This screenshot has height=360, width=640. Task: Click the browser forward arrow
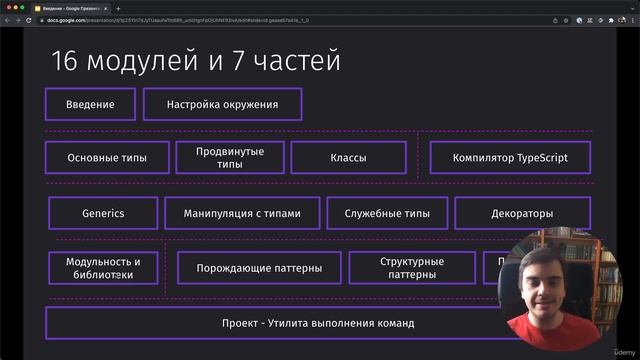coord(18,20)
